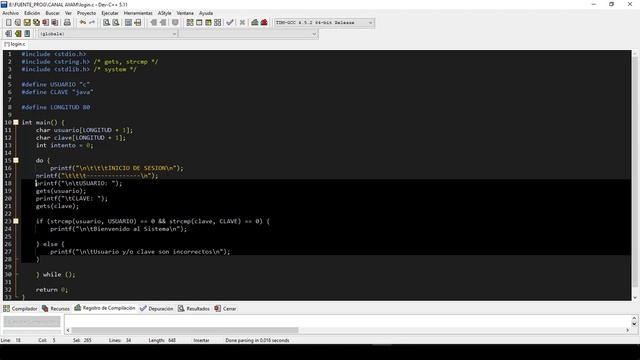
Task: Open file icon in main toolbar
Action: [x=18, y=22]
